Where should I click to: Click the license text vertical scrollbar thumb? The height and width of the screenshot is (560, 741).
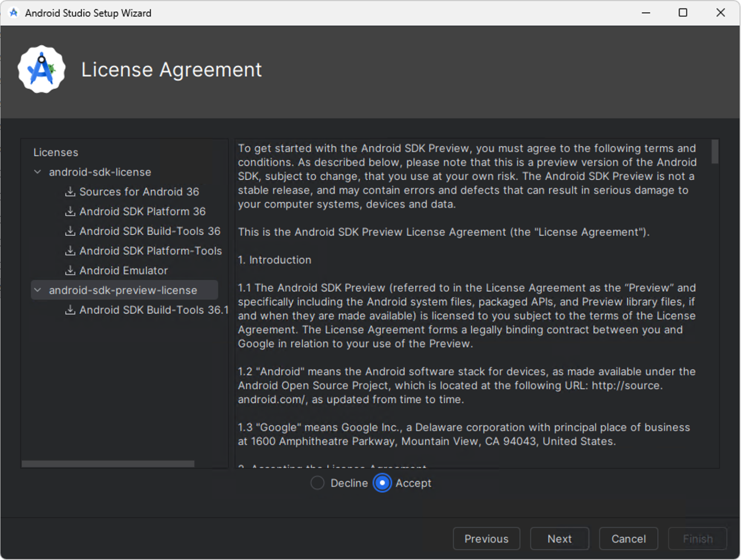pyautogui.click(x=715, y=152)
